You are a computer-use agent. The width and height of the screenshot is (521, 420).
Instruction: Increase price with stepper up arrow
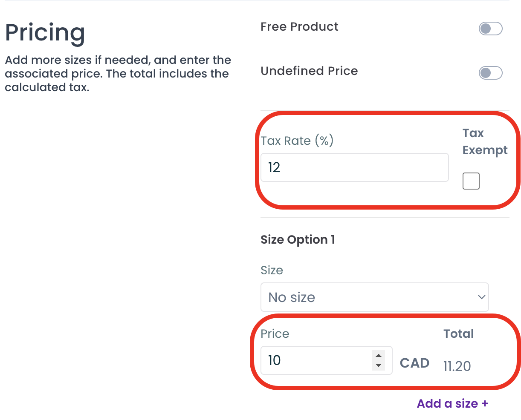pyautogui.click(x=378, y=356)
